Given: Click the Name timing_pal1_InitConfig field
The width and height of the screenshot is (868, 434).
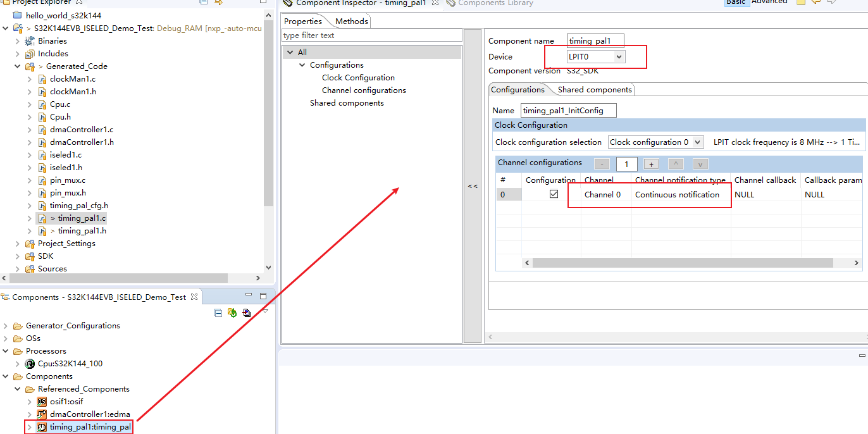Looking at the screenshot, I should pos(568,111).
